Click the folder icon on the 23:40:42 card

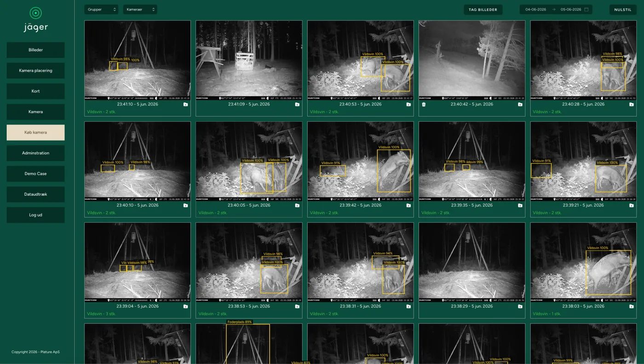coord(520,104)
